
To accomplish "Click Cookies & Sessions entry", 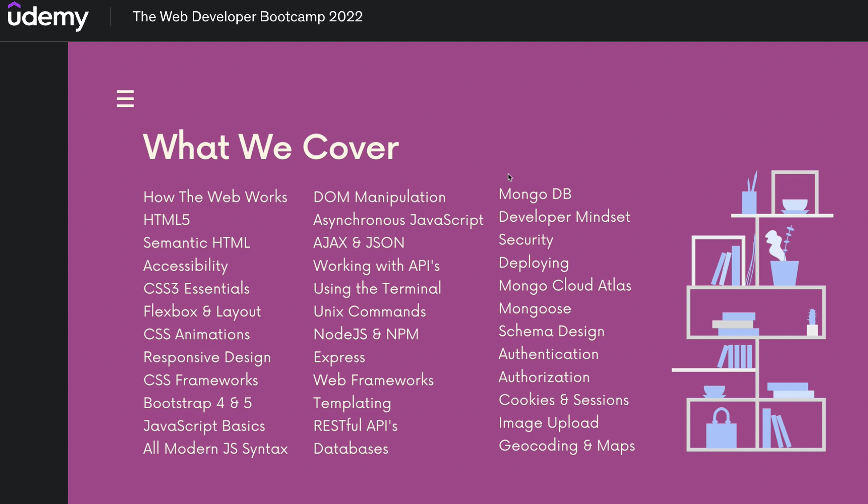I will click(x=564, y=400).
